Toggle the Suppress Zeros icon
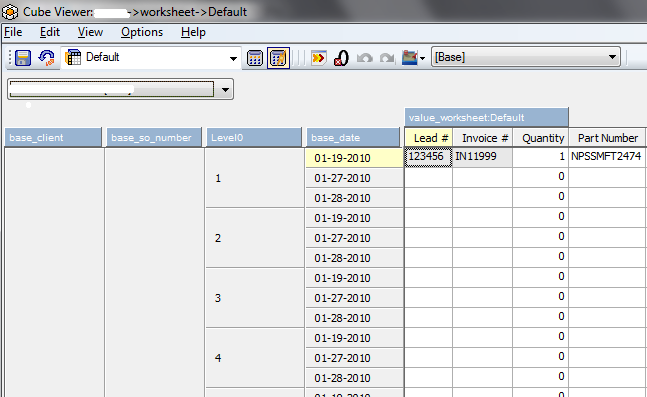Screen dimensions: 647x397 tap(341, 58)
